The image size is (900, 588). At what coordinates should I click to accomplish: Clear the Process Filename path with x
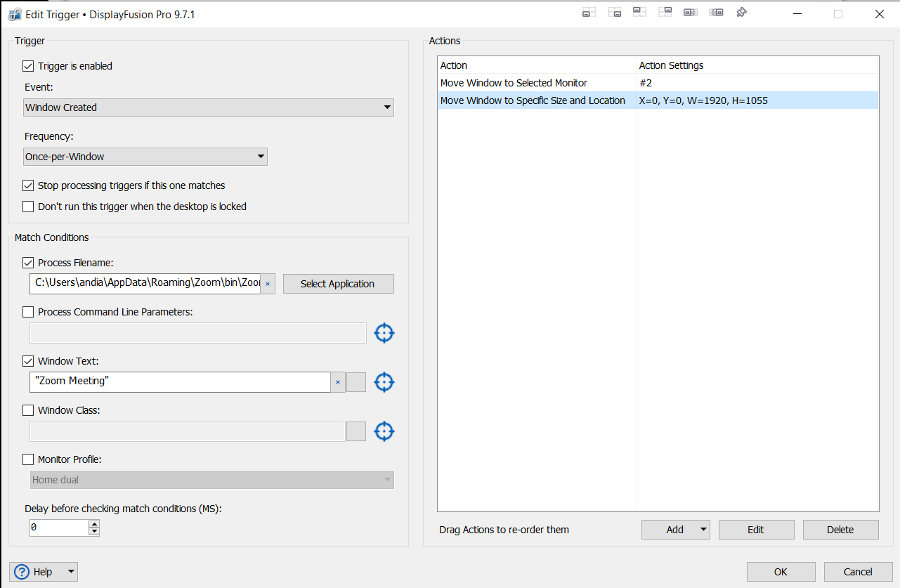268,284
